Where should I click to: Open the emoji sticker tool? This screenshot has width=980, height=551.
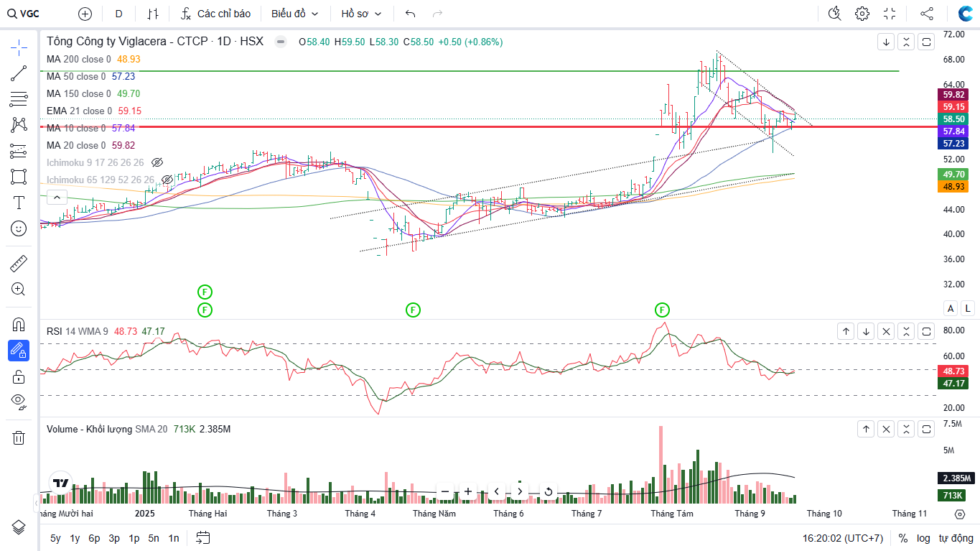tap(19, 228)
